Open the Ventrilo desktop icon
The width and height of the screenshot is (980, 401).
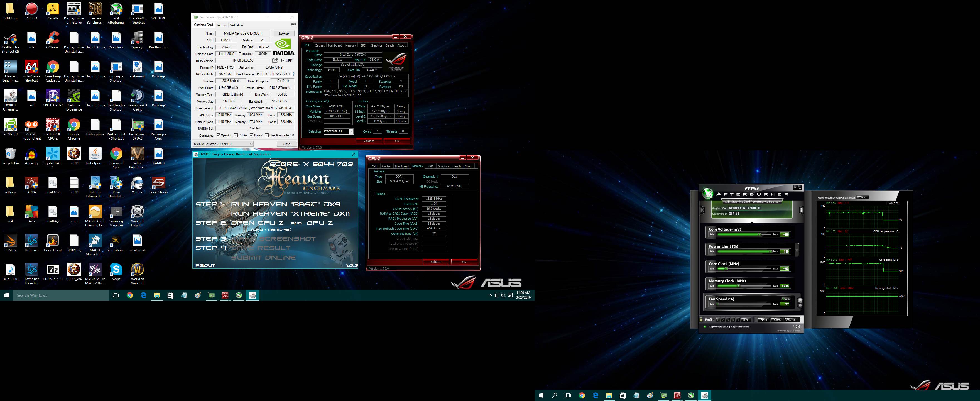coord(137,185)
